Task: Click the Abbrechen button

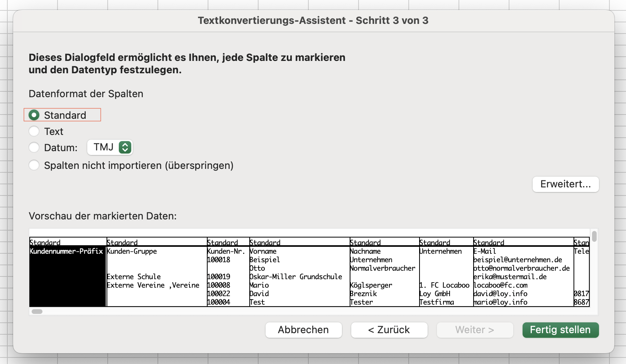Action: pyautogui.click(x=303, y=330)
